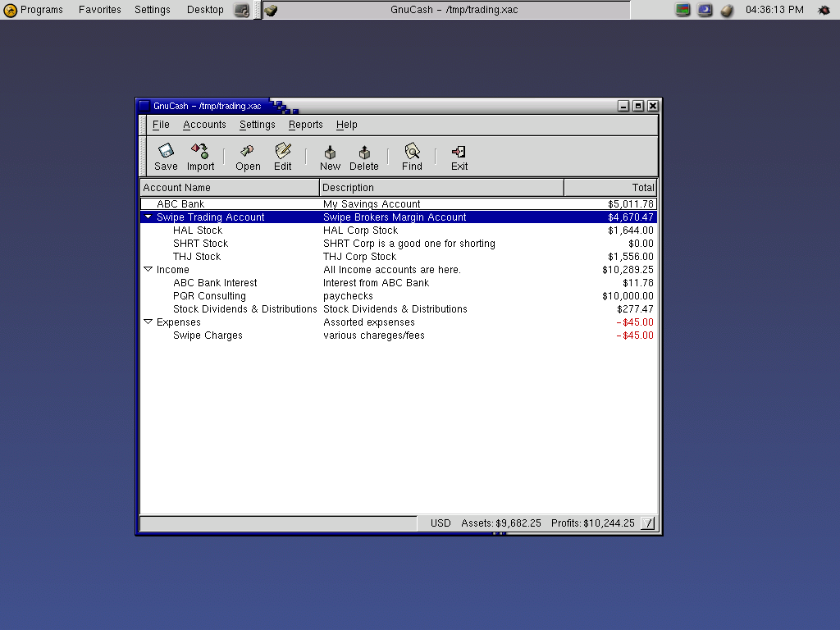
Task: Click the Save toolbar icon
Action: tap(166, 157)
